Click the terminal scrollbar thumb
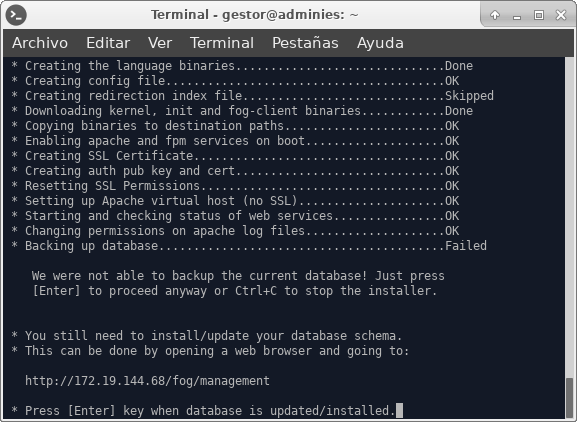Image resolution: width=577 pixels, height=422 pixels. pos(569,398)
